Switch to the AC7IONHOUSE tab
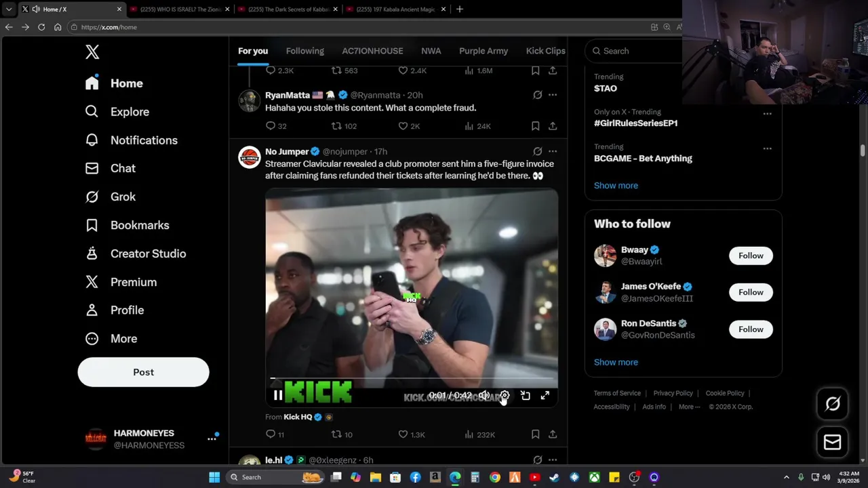 point(372,51)
